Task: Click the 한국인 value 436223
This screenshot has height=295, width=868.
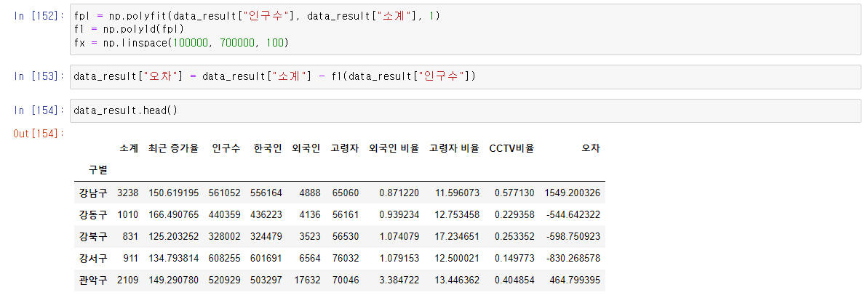Action: coord(266,214)
